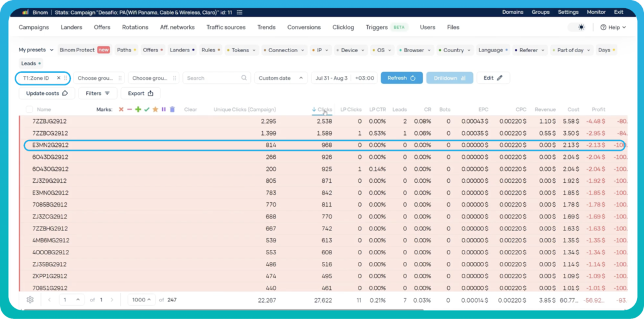
Task: Open the Country preset dropdown
Action: (x=455, y=50)
